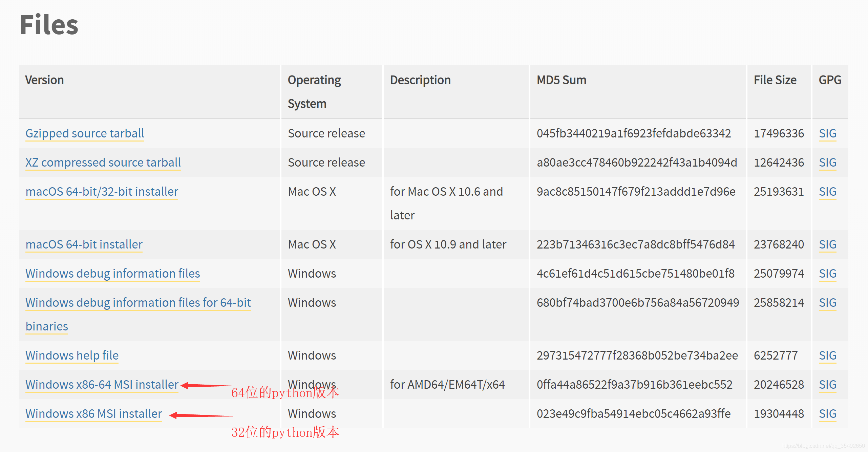This screenshot has width=868, height=452.
Task: Open the Gzipped source tarball link
Action: click(85, 133)
